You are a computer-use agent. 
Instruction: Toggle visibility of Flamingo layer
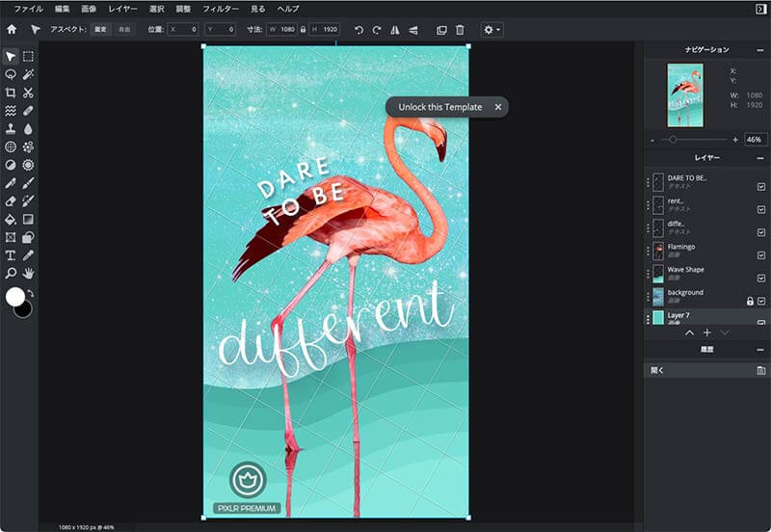point(761,255)
